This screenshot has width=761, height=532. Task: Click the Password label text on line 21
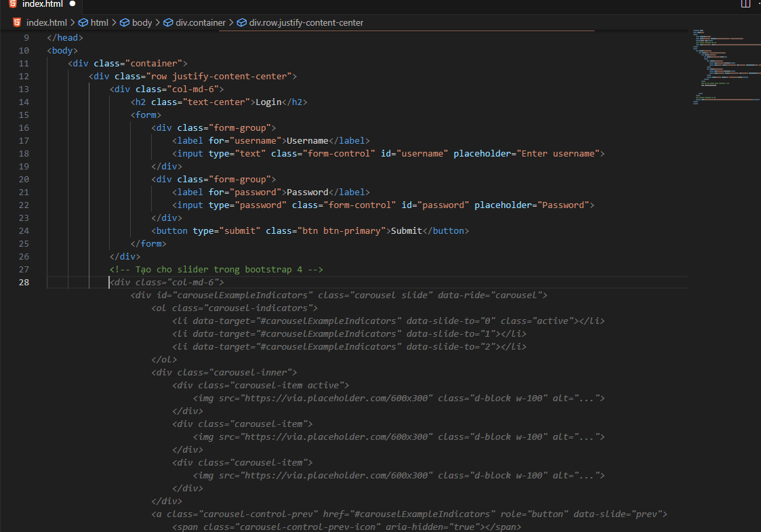[x=308, y=192]
